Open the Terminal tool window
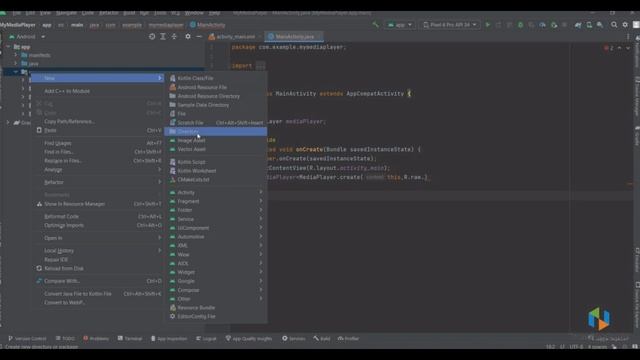The height and width of the screenshot is (360, 640). coord(130,339)
